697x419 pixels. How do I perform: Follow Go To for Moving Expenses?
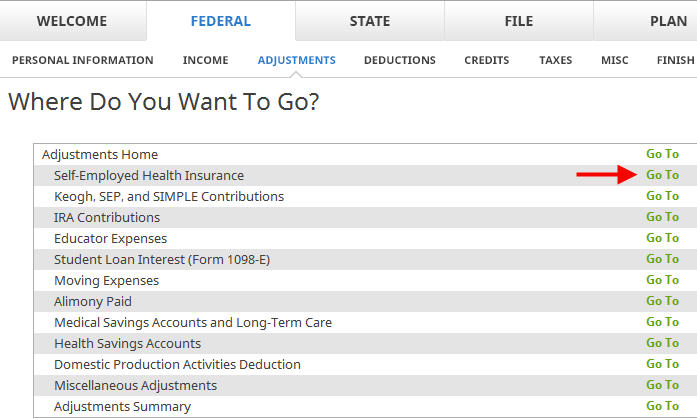662,280
